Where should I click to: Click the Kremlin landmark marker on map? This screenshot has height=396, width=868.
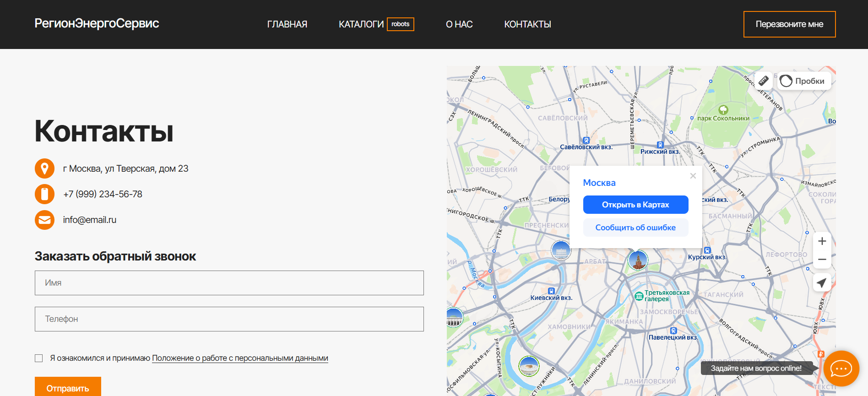[x=638, y=260]
